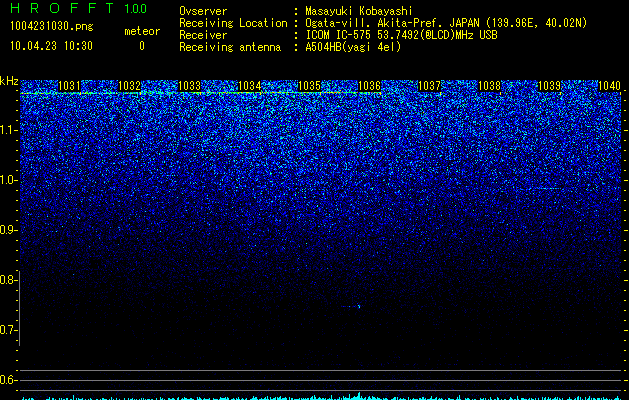The height and width of the screenshot is (400, 629).
Task: Click the 1031 time marker
Action: click(69, 85)
